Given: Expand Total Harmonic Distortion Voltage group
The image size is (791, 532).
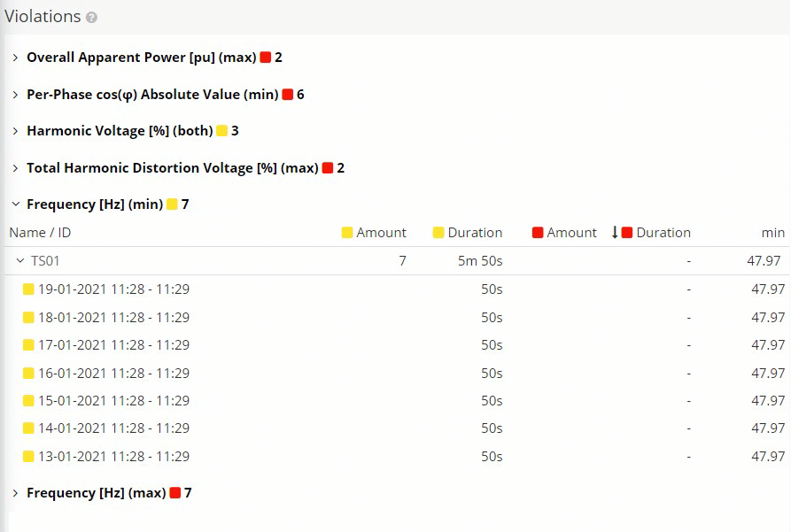Looking at the screenshot, I should click(15, 168).
